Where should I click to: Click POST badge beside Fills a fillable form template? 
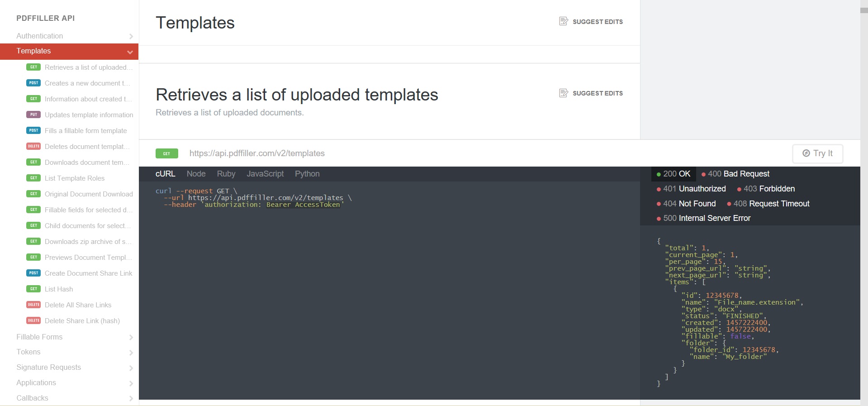click(33, 130)
